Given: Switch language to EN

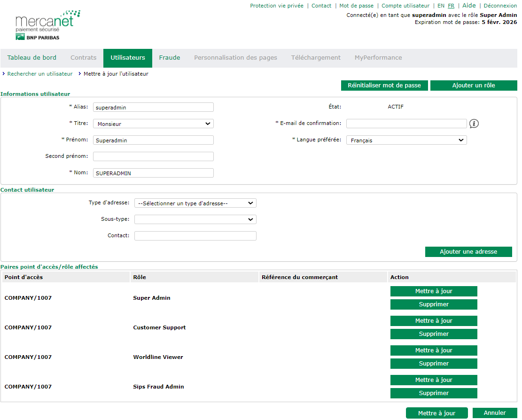Looking at the screenshot, I should [x=441, y=6].
